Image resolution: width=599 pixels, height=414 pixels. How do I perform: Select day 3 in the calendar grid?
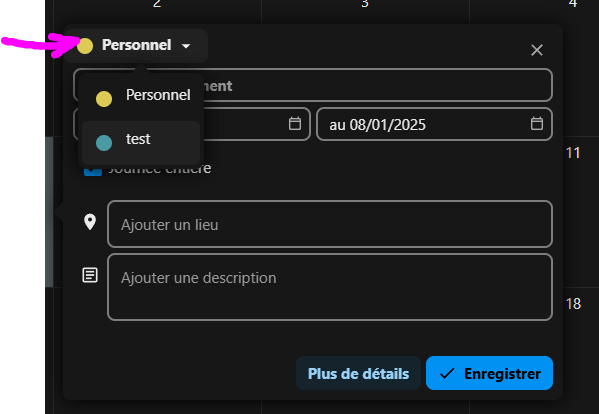[x=365, y=4]
